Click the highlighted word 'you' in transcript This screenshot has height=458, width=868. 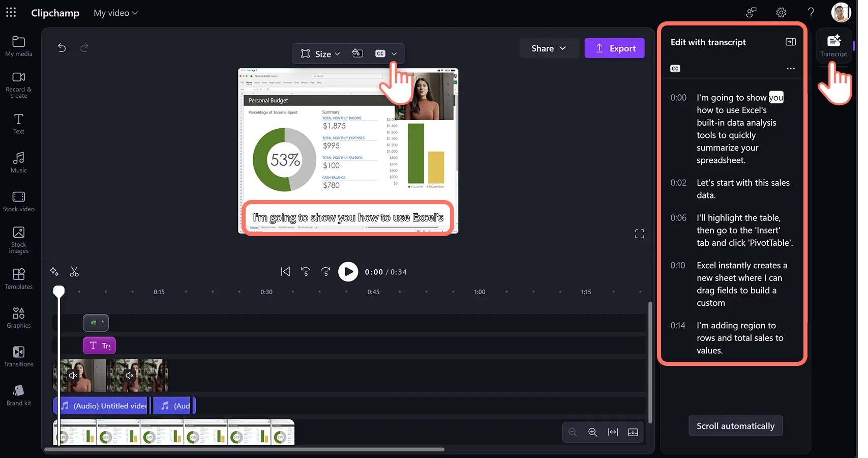click(776, 97)
